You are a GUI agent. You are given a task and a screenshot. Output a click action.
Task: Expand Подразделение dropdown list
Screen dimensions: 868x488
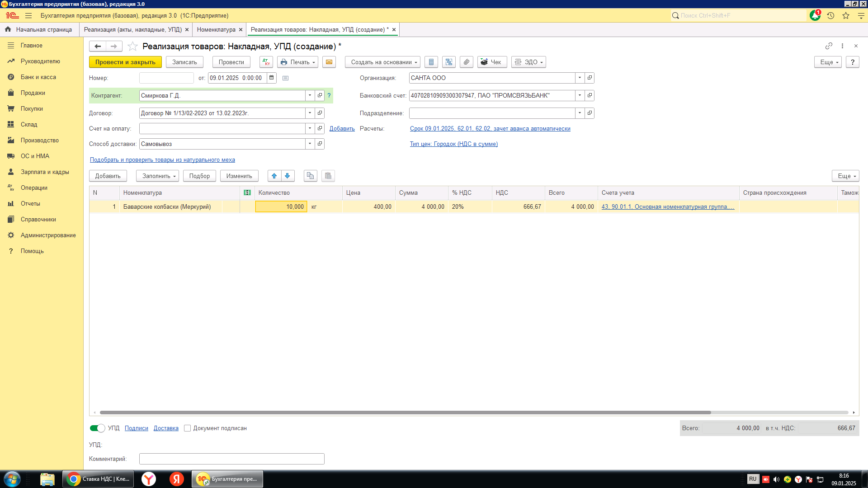coord(580,113)
